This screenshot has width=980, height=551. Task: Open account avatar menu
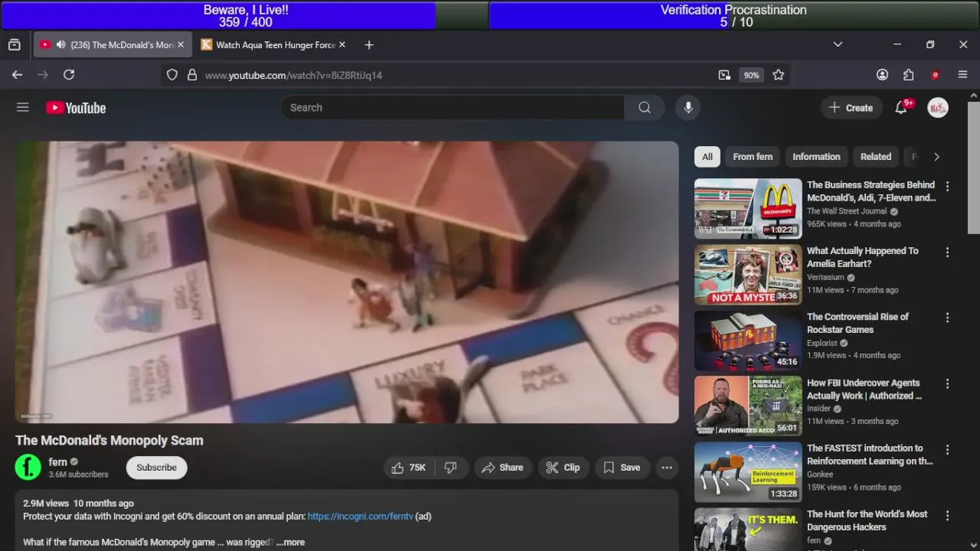938,108
